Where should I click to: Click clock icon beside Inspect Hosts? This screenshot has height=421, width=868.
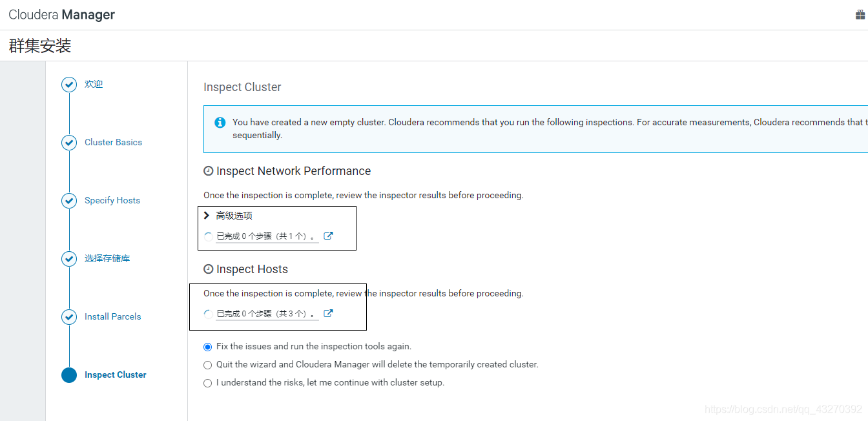coord(208,269)
